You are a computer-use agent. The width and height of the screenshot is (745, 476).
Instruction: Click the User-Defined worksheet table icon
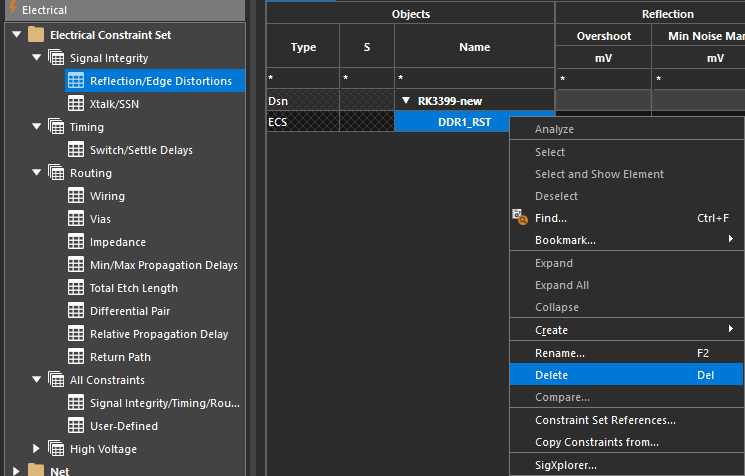coord(76,426)
